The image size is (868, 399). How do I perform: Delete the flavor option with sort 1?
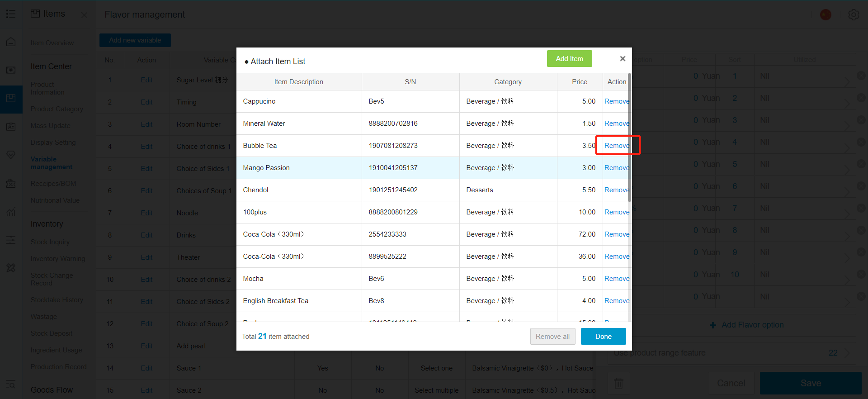point(861,76)
